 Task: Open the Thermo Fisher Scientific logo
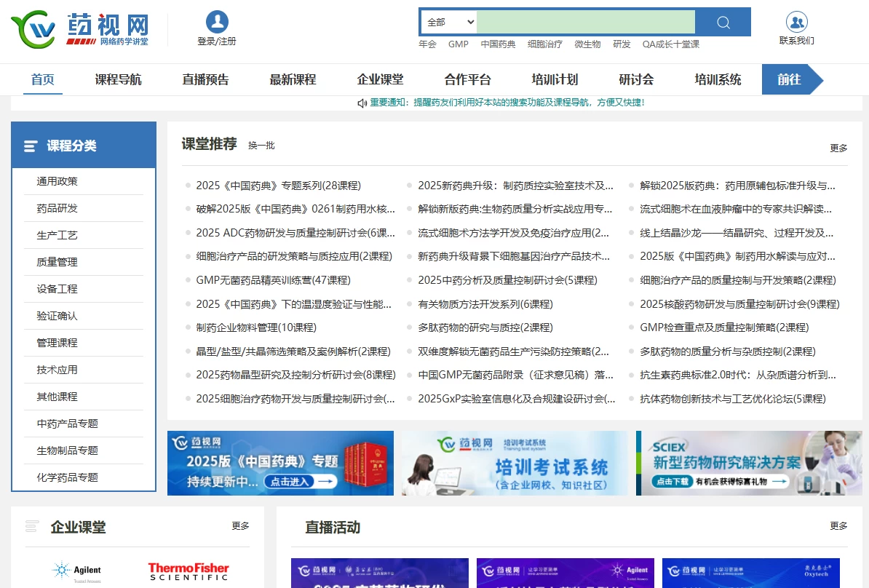pyautogui.click(x=189, y=571)
